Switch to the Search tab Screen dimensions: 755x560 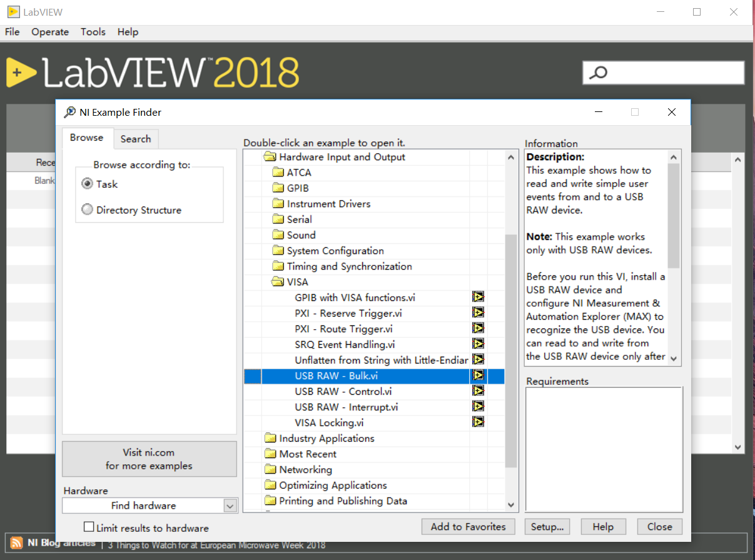[136, 138]
